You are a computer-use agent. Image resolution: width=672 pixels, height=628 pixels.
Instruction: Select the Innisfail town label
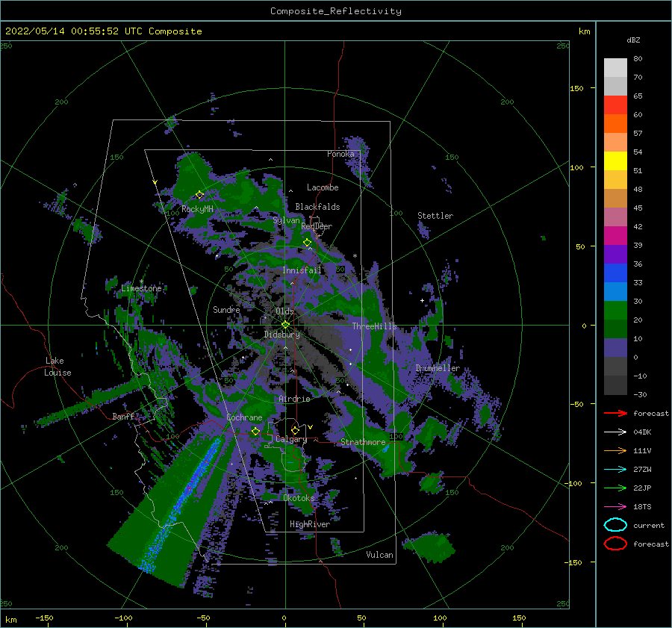pos(302,270)
